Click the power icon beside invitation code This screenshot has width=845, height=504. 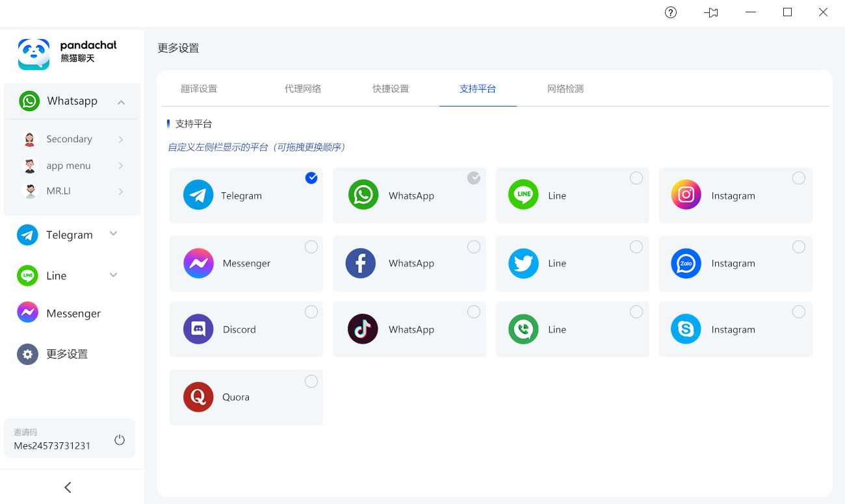[x=120, y=440]
